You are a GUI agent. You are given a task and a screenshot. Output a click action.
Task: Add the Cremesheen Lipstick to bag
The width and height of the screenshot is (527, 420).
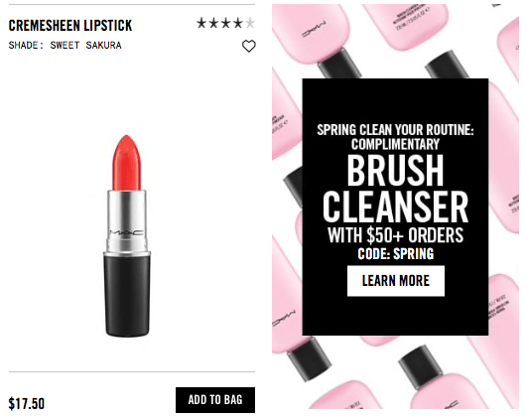pyautogui.click(x=215, y=400)
